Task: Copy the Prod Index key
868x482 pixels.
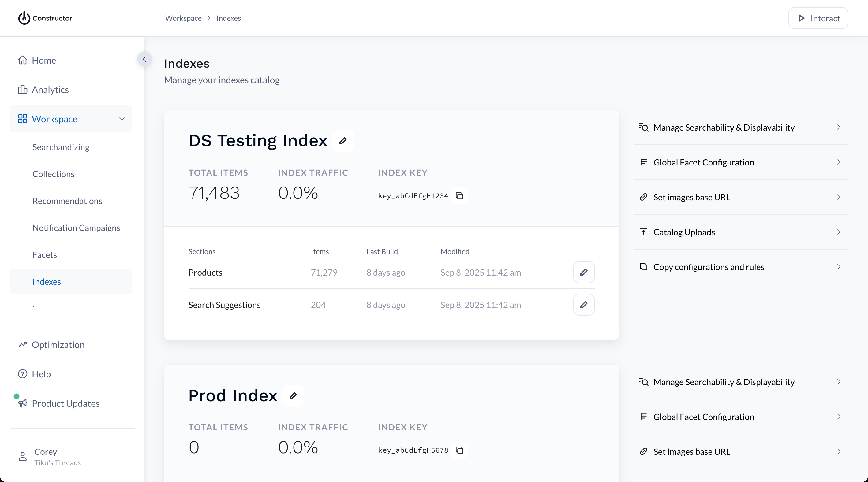Action: coord(460,450)
